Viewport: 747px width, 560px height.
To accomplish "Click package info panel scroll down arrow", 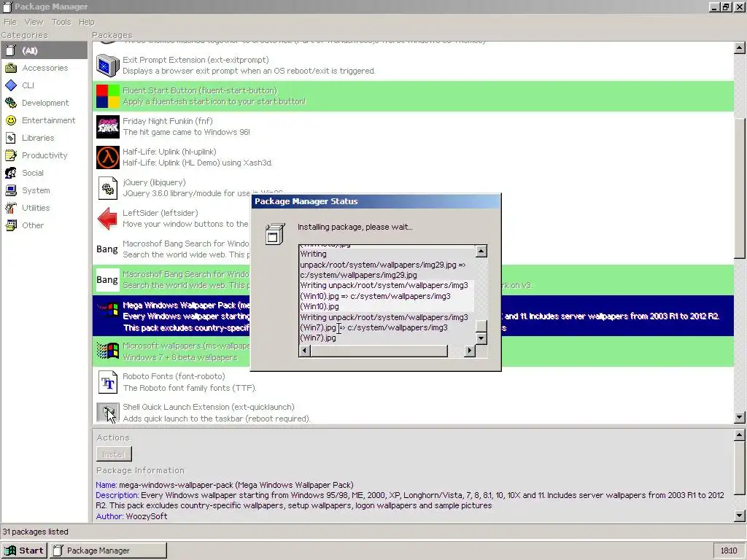I will tap(740, 516).
